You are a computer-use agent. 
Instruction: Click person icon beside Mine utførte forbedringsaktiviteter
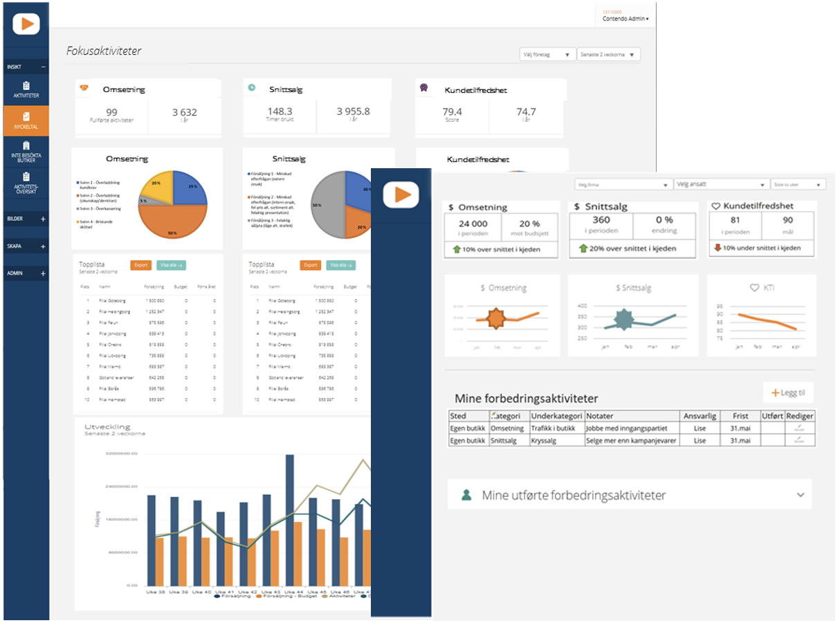pyautogui.click(x=467, y=495)
